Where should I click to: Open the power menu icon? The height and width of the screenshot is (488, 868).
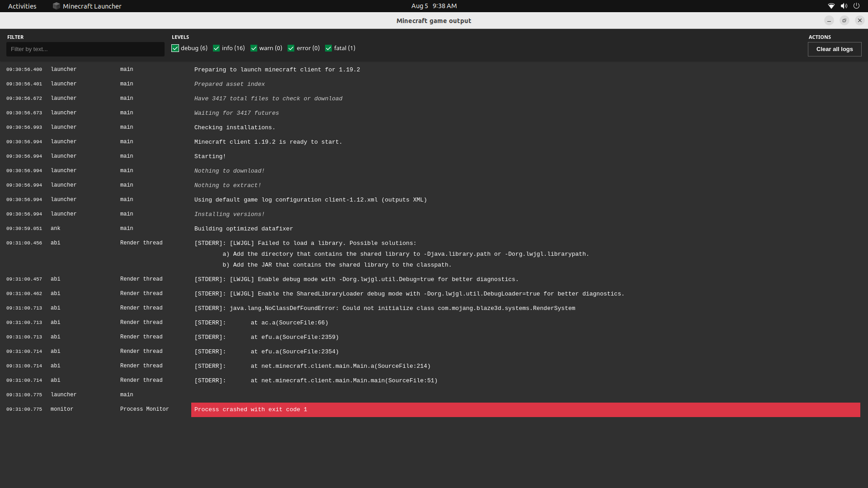(x=856, y=6)
